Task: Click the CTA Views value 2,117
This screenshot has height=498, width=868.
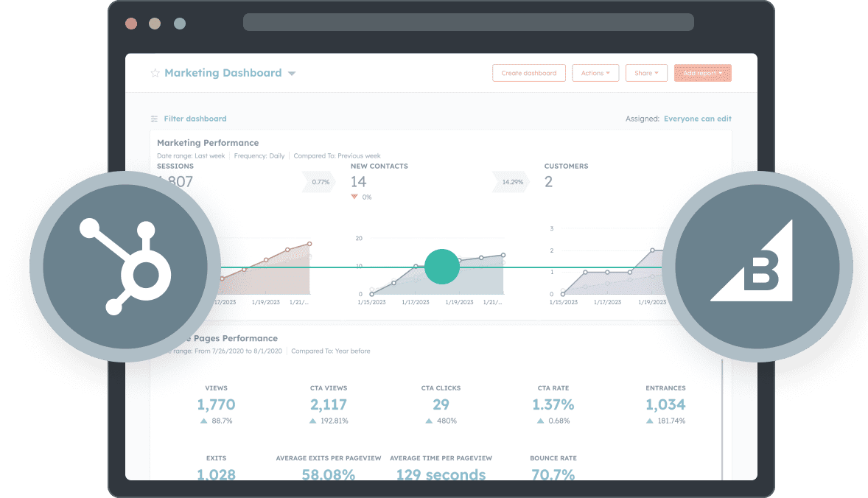Action: [329, 404]
